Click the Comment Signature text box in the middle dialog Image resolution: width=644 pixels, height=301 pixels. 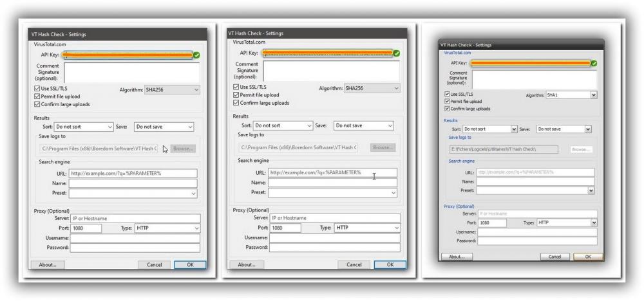point(331,71)
